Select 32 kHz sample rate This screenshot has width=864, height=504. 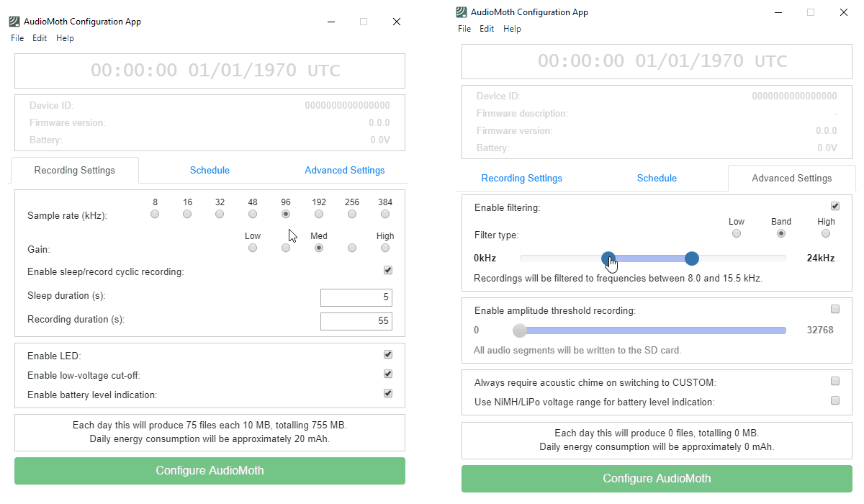(220, 214)
